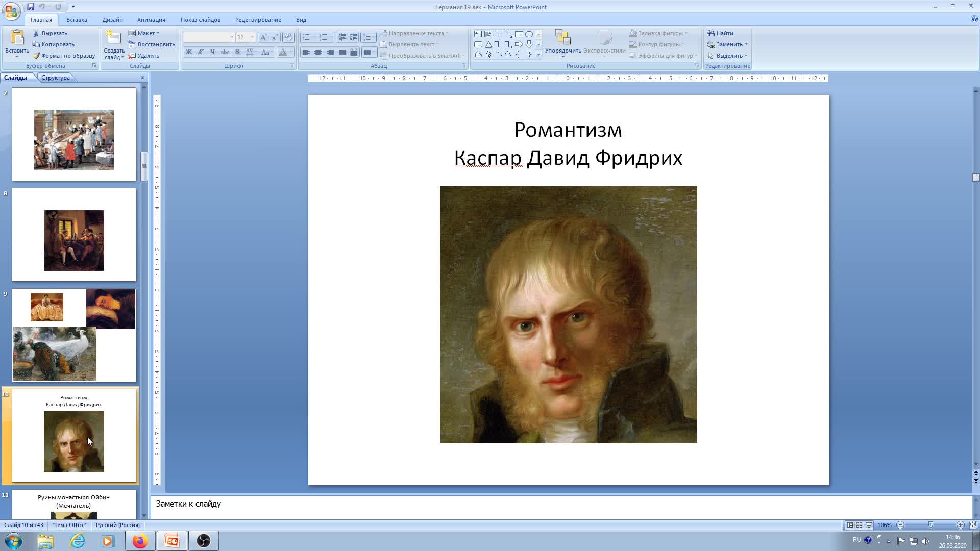Select the Isosceles Triangle shape
Viewport: 980px width, 551px height.
click(x=488, y=44)
